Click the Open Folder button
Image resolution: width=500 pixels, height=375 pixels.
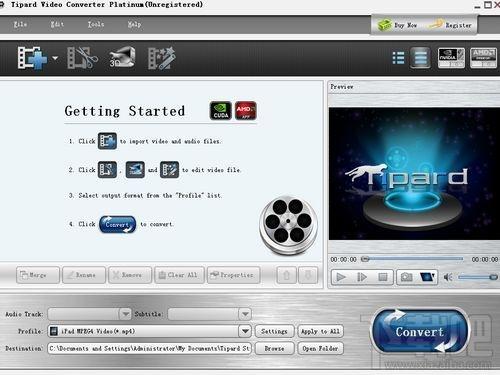pyautogui.click(x=320, y=348)
